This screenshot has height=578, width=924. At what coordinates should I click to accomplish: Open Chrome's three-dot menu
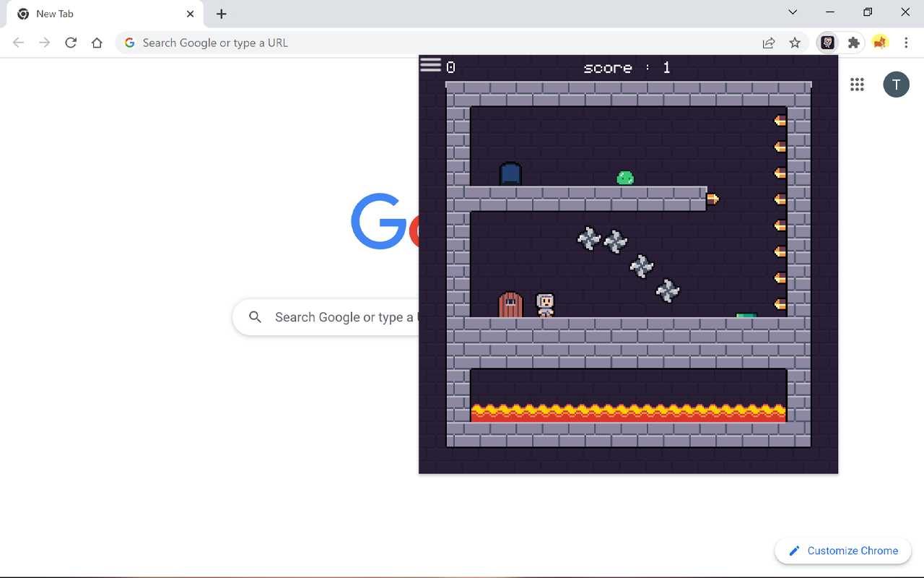coord(906,43)
